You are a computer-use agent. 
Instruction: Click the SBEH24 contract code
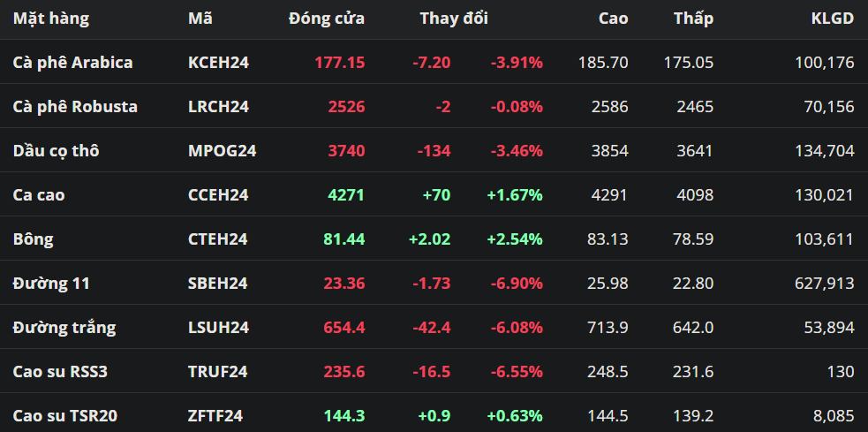coord(218,283)
